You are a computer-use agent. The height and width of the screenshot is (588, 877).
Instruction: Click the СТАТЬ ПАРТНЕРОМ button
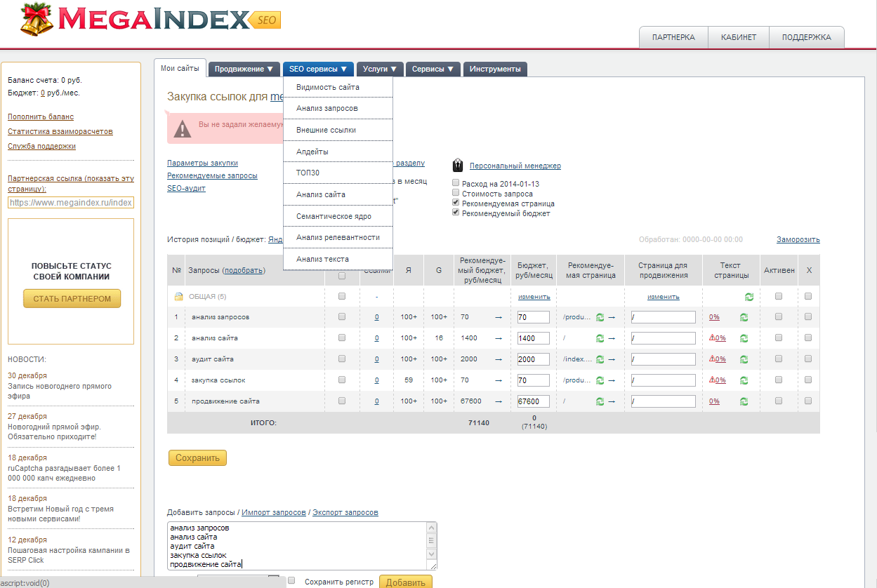72,299
